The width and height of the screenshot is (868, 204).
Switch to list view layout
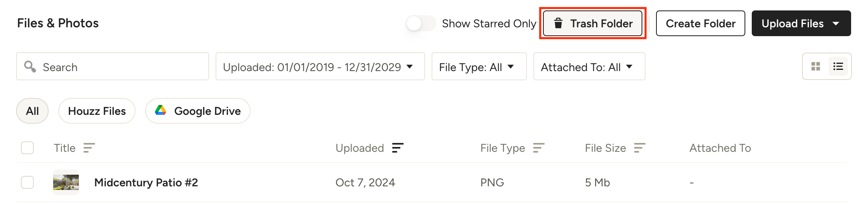coord(838,67)
